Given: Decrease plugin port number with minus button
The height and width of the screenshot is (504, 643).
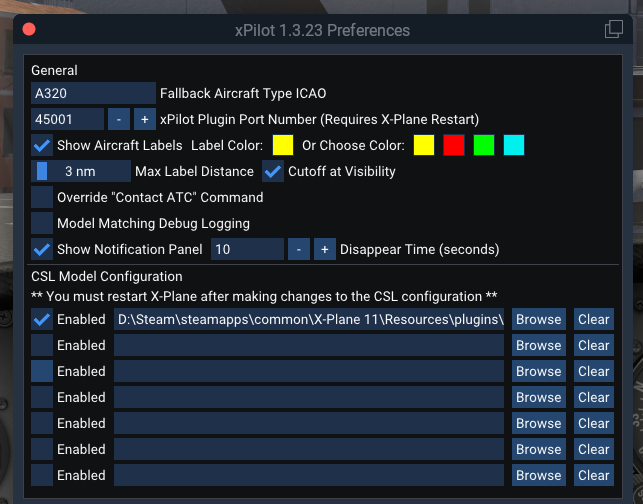Looking at the screenshot, I should point(118,120).
